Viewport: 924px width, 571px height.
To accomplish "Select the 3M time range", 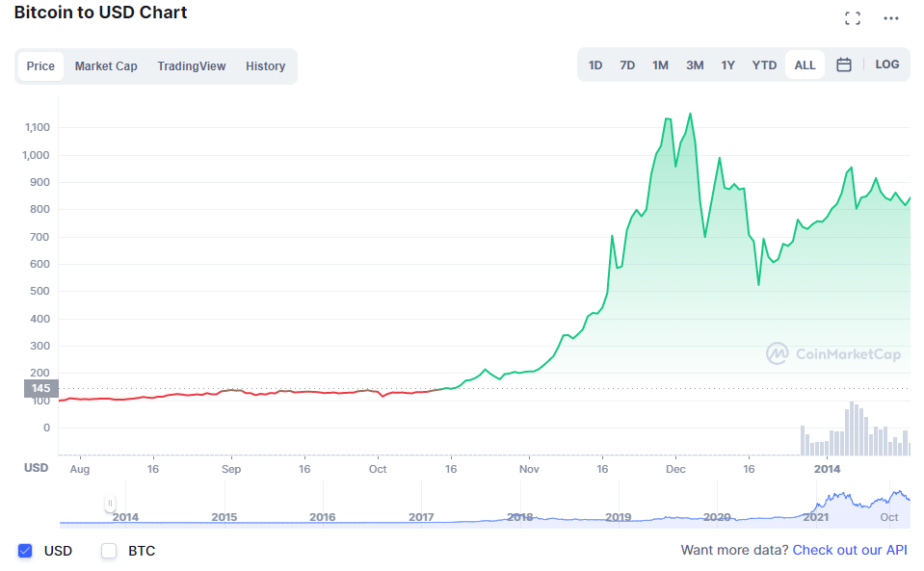I will (x=695, y=65).
